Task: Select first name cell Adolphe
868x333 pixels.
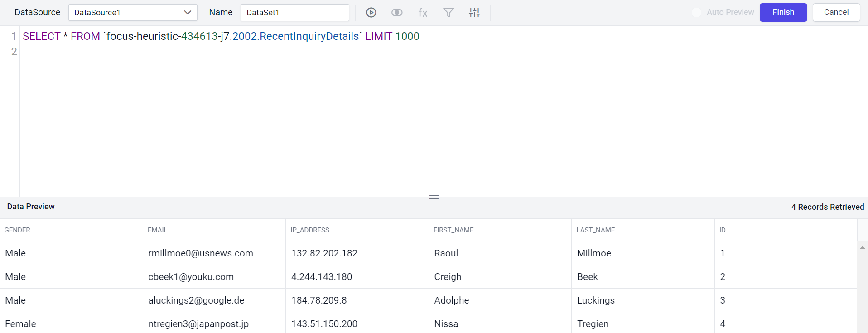Action: 500,300
